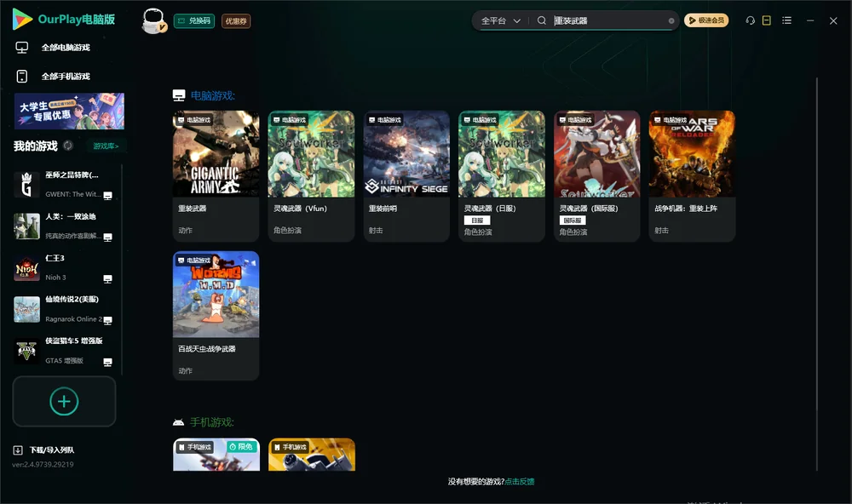The width and height of the screenshot is (852, 504).
Task: Click the Nioh game thumbnail icon
Action: [26, 268]
